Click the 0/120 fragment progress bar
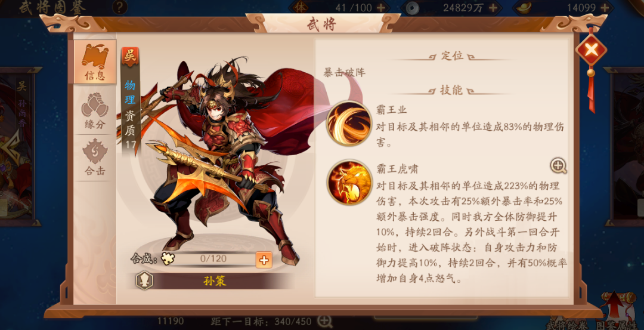This screenshot has width=644, height=330. (213, 259)
